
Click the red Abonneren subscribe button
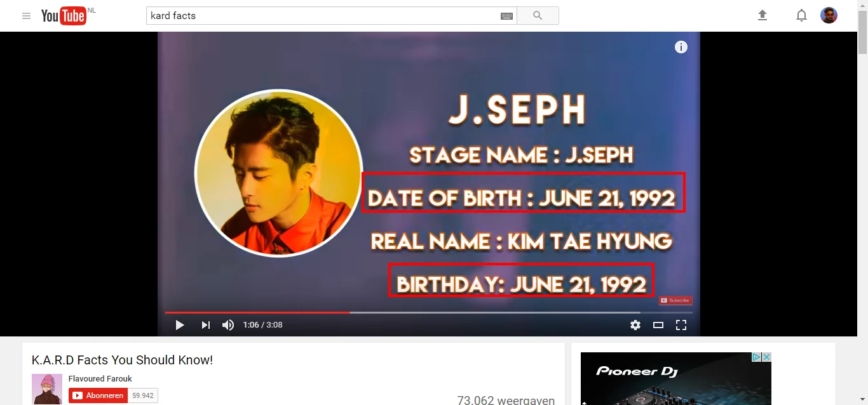[x=98, y=395]
